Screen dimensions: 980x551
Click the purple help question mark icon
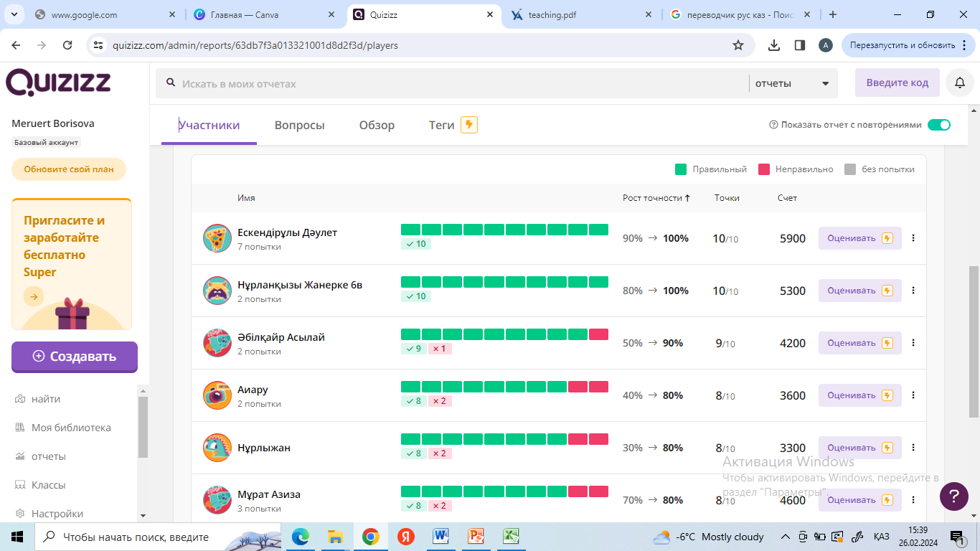[953, 496]
